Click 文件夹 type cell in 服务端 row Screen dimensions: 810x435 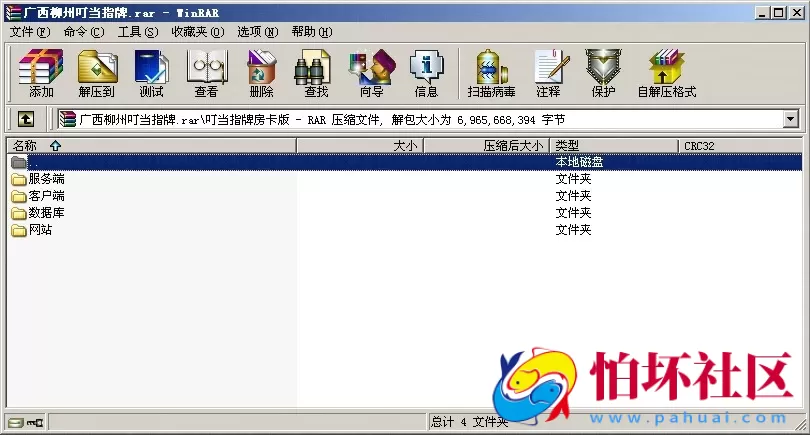pyautogui.click(x=573, y=179)
